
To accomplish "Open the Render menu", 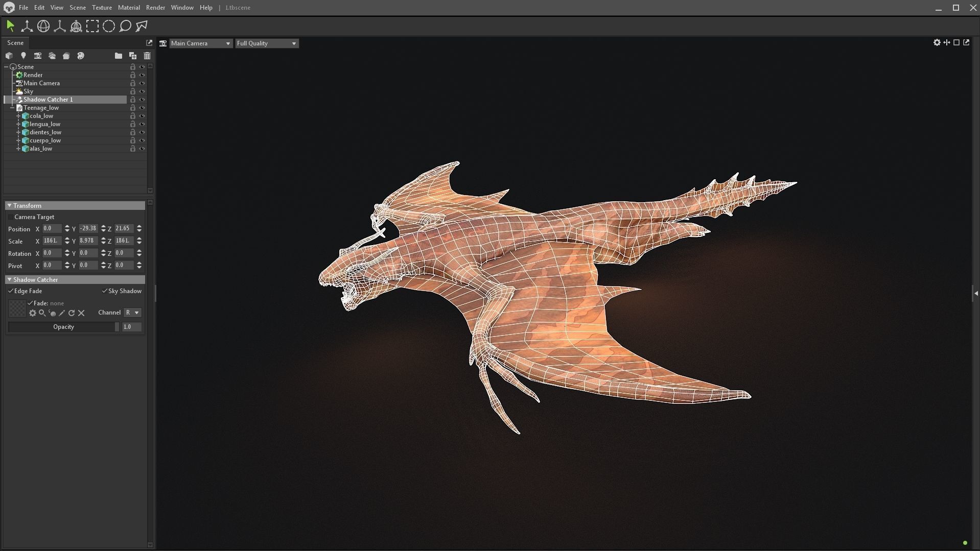I will click(155, 8).
